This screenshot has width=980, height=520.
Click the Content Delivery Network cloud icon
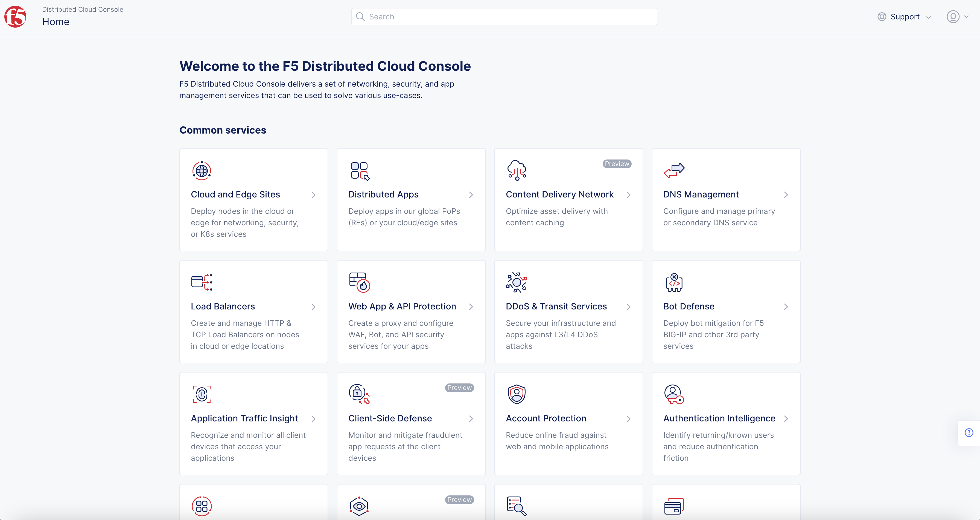tap(517, 170)
